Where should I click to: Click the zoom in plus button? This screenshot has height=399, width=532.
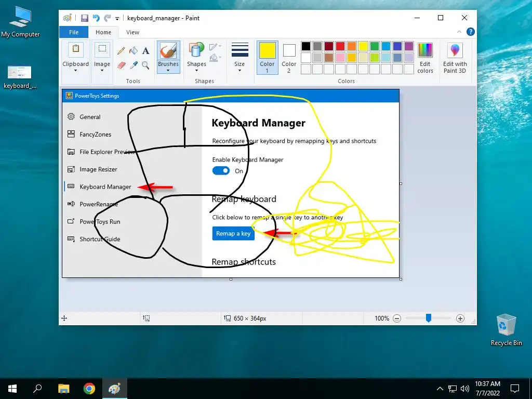460,318
